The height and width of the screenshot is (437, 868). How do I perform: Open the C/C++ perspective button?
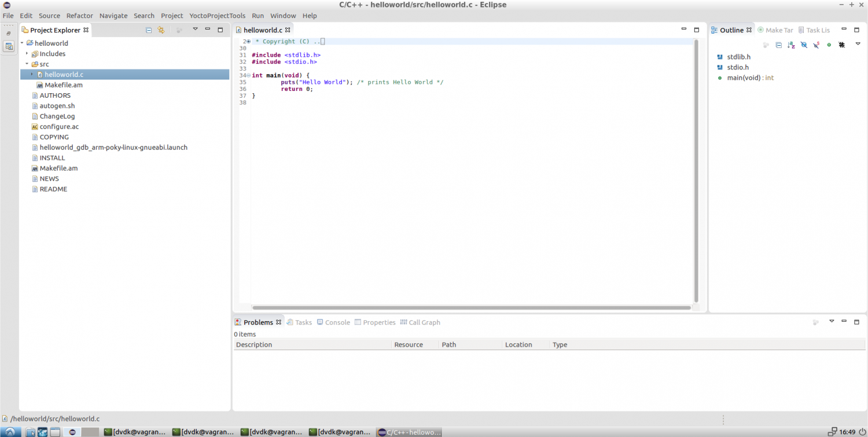pyautogui.click(x=9, y=47)
